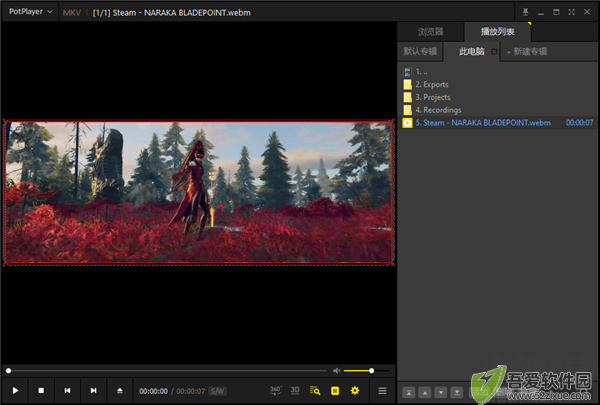
Task: Open the playlist search icon
Action: [315, 390]
